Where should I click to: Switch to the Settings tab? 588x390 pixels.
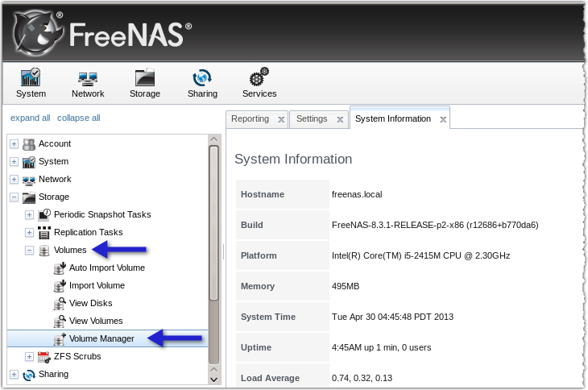(312, 118)
